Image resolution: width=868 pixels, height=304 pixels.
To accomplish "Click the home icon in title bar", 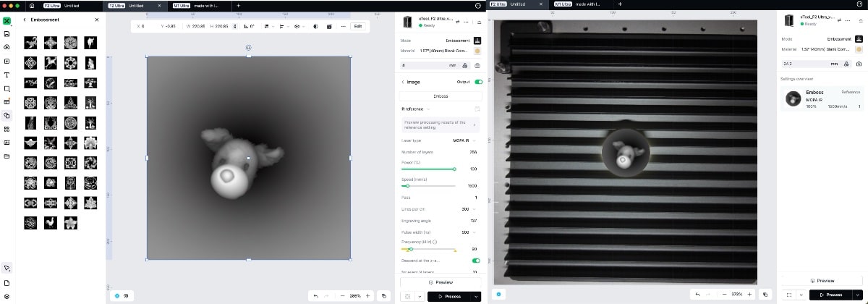I will click(32, 5).
